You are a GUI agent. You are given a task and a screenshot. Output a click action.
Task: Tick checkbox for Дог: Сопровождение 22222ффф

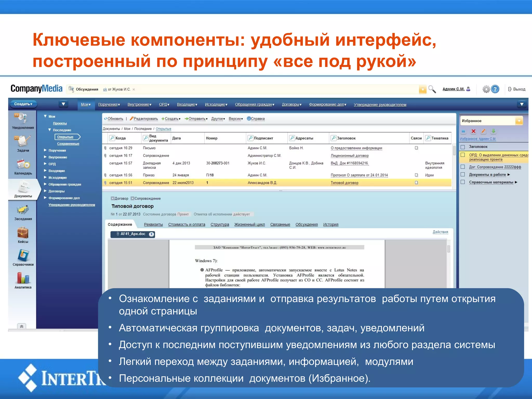[x=463, y=167]
